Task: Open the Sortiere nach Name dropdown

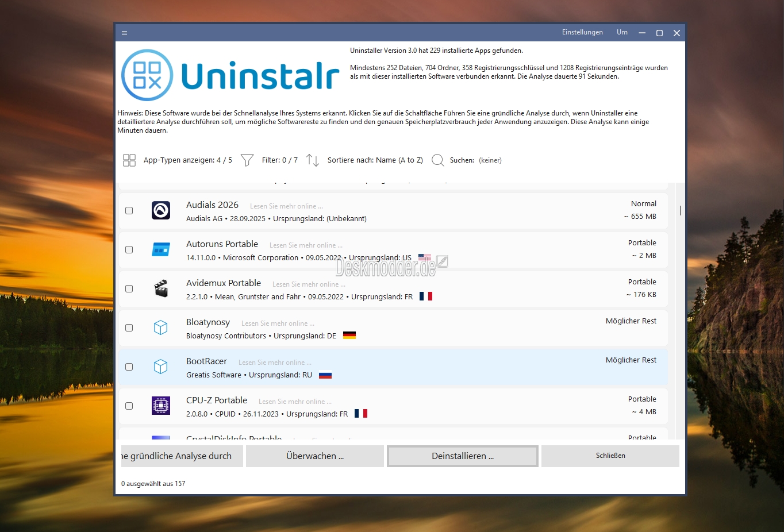Action: click(375, 160)
